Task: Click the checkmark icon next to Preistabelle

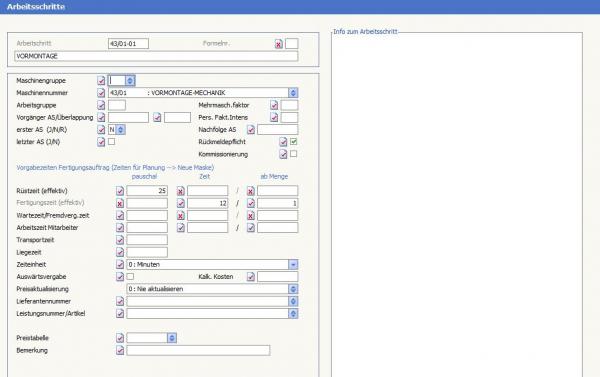Action: tap(120, 338)
